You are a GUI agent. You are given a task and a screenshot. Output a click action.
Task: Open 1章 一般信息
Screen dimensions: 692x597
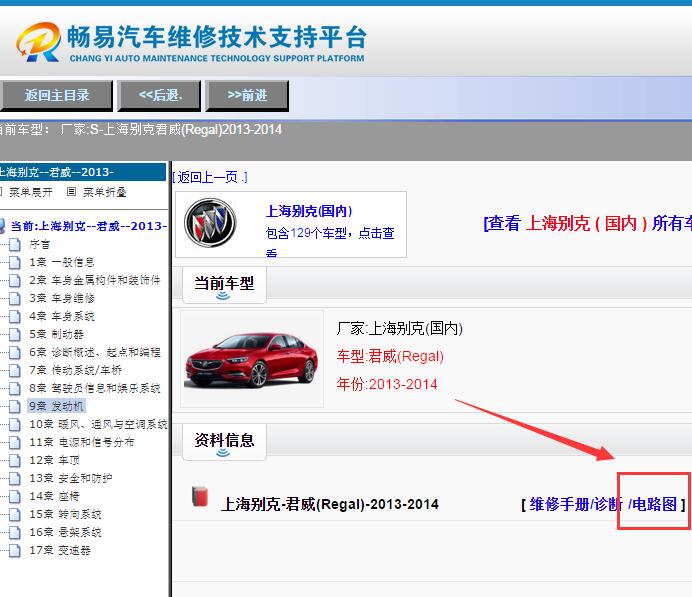62,262
